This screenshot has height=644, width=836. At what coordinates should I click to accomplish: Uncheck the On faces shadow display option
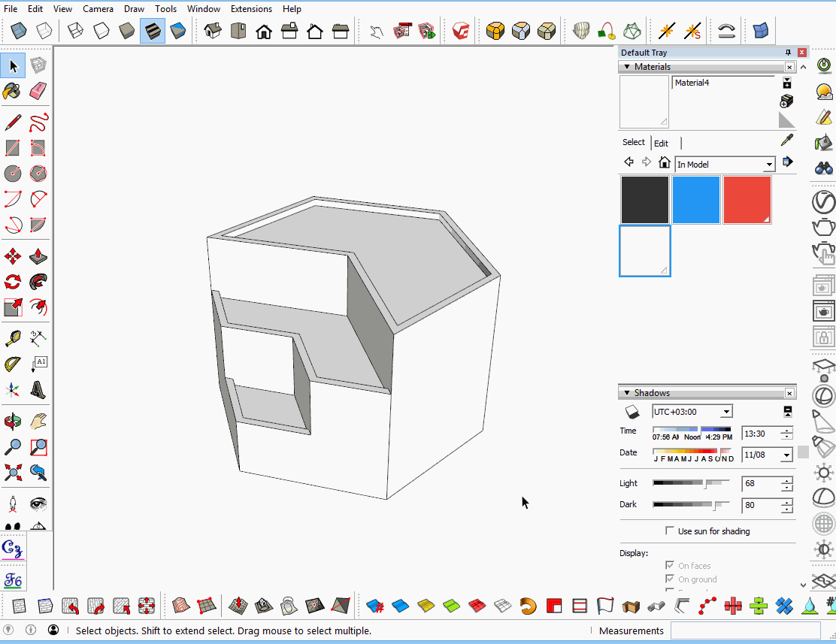pyautogui.click(x=669, y=565)
